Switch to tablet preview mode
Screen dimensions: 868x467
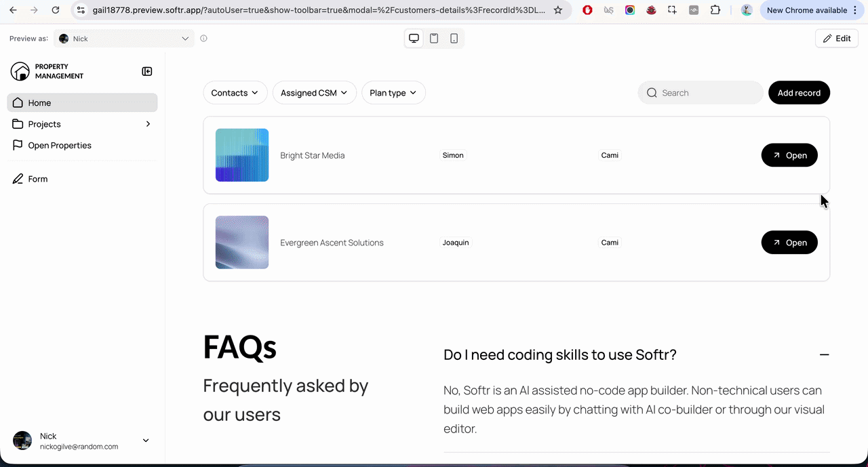(x=434, y=39)
